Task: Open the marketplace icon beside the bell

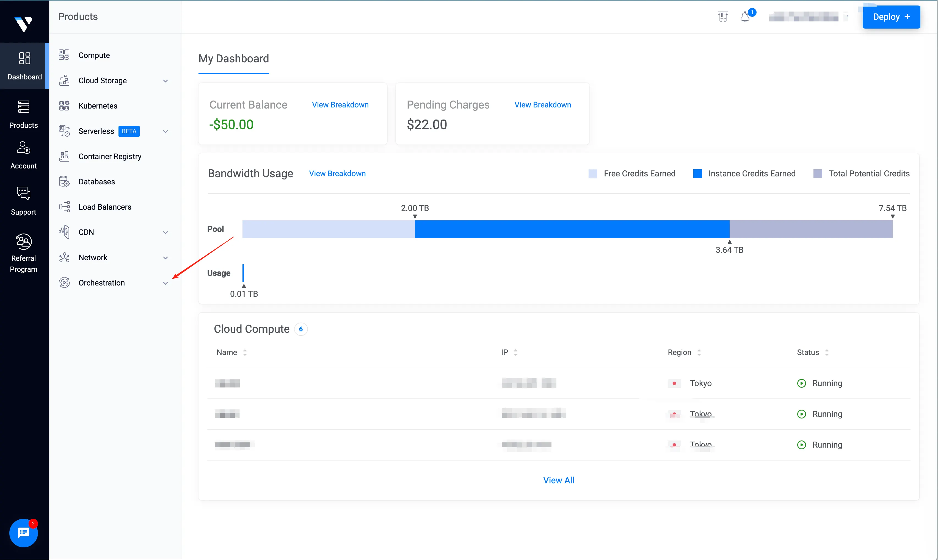Action: point(722,17)
